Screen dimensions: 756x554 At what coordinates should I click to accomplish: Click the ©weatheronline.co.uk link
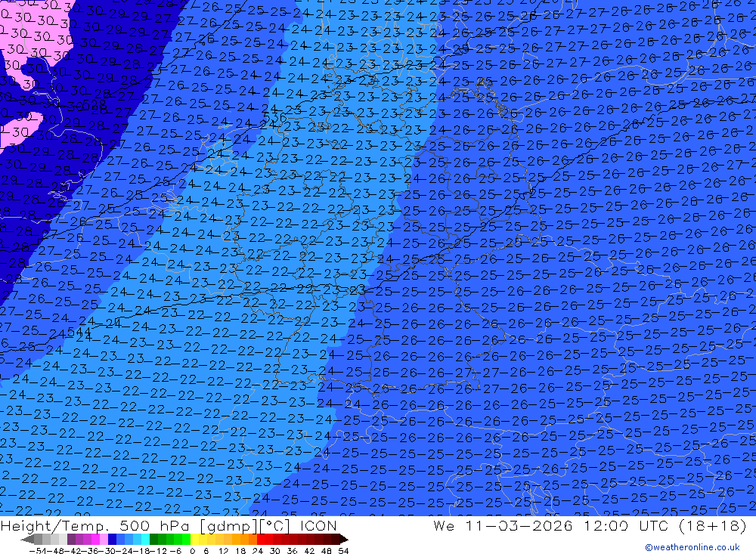(692, 546)
